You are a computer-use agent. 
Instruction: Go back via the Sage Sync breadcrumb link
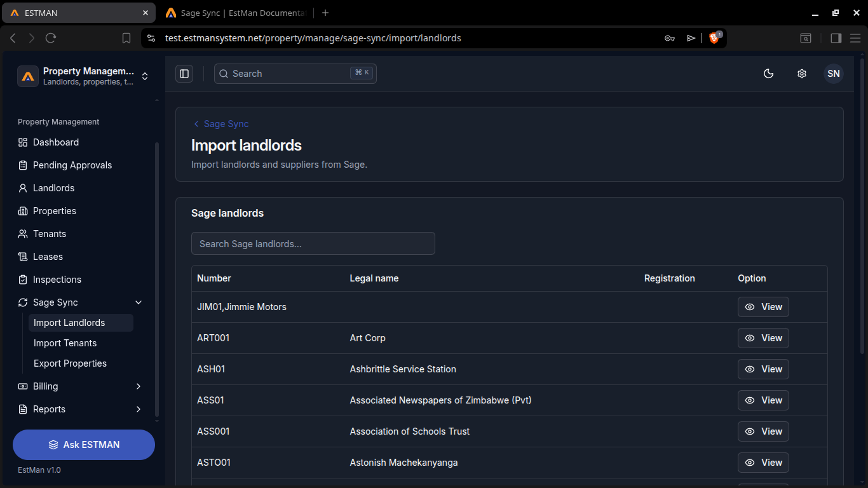[220, 124]
